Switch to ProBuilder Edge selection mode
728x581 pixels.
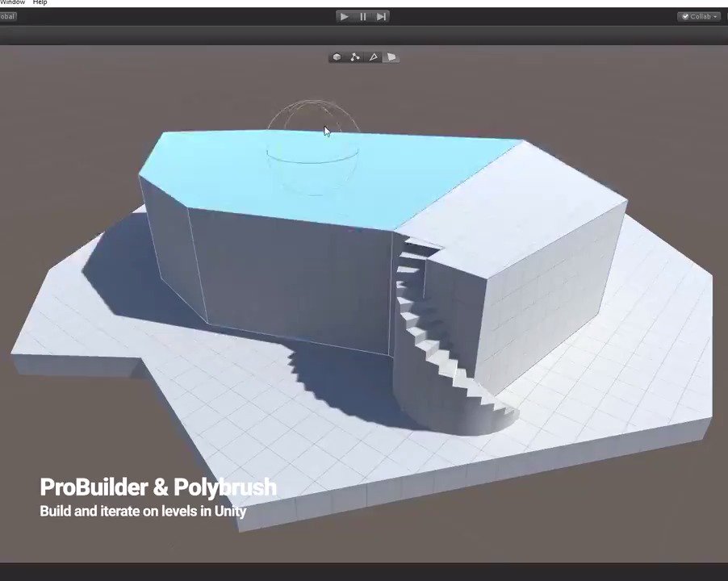374,57
